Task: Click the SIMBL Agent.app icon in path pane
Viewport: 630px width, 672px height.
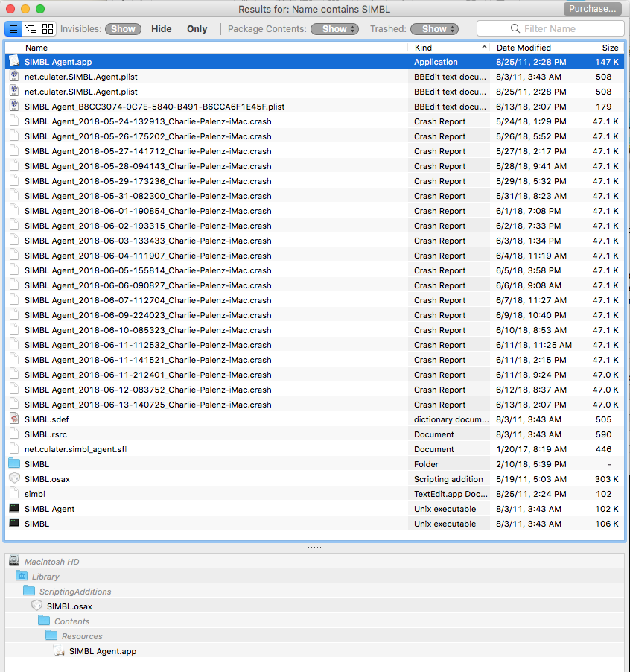Action: [x=59, y=650]
